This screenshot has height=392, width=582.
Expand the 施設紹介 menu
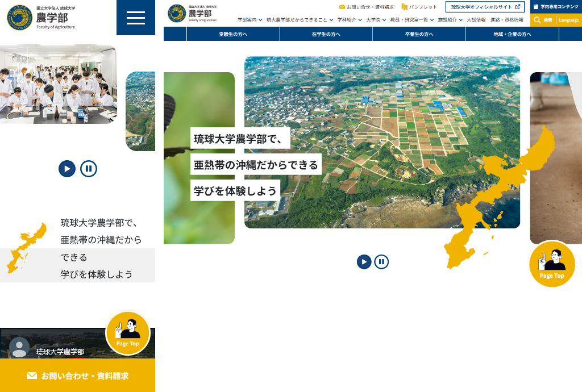tap(450, 20)
